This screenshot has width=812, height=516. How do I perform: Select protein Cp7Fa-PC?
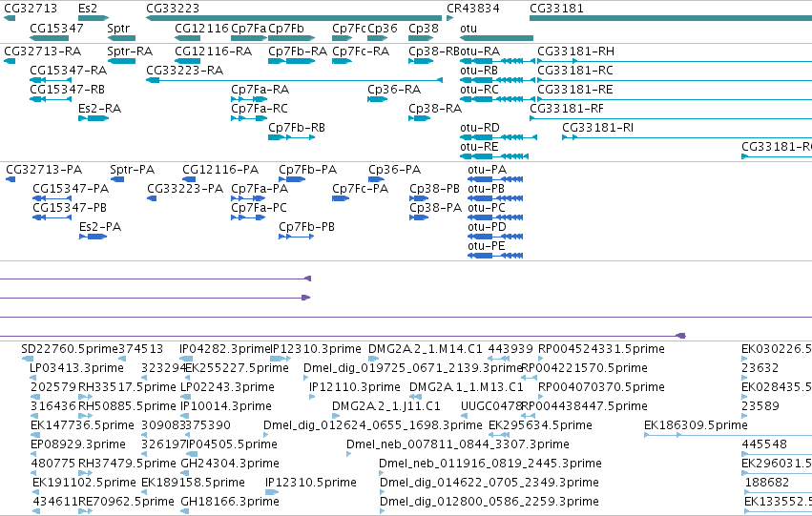(x=248, y=217)
